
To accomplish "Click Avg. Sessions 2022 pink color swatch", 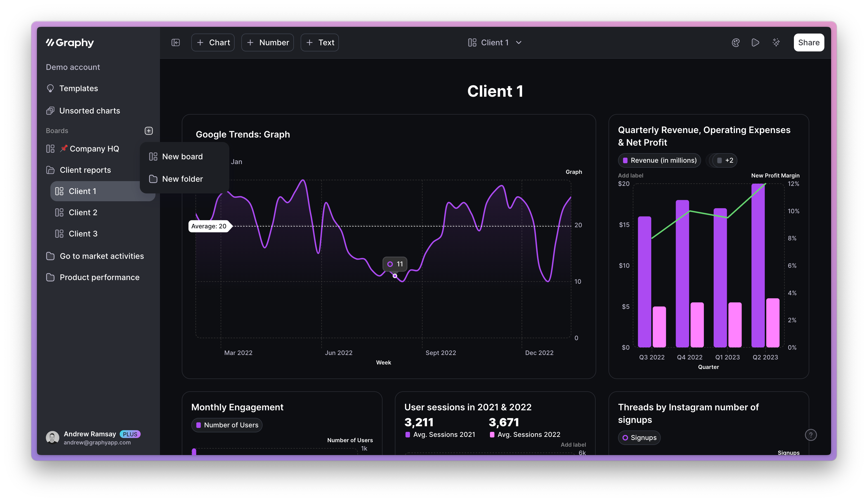I will coord(492,435).
